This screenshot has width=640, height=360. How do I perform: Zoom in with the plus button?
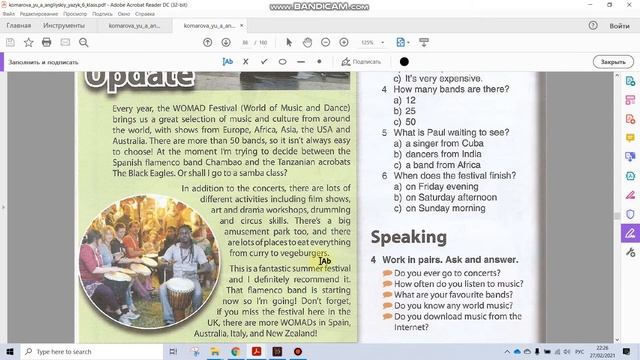click(344, 42)
